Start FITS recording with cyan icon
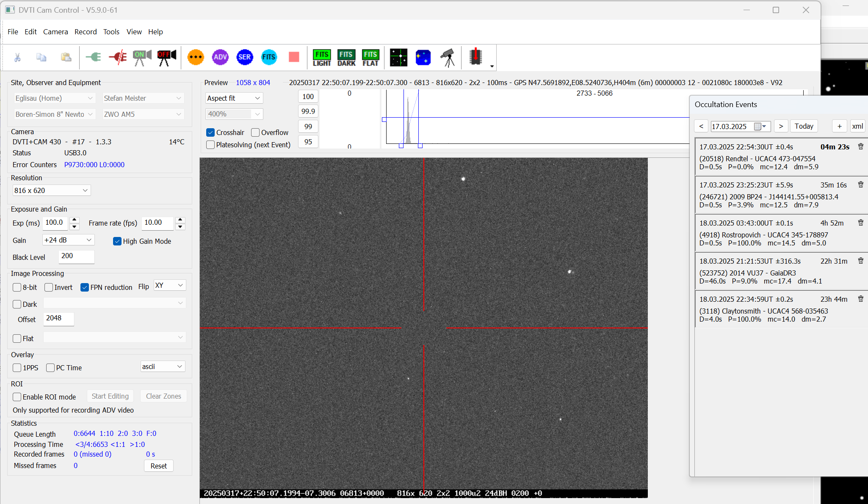The height and width of the screenshot is (504, 868). [x=269, y=57]
